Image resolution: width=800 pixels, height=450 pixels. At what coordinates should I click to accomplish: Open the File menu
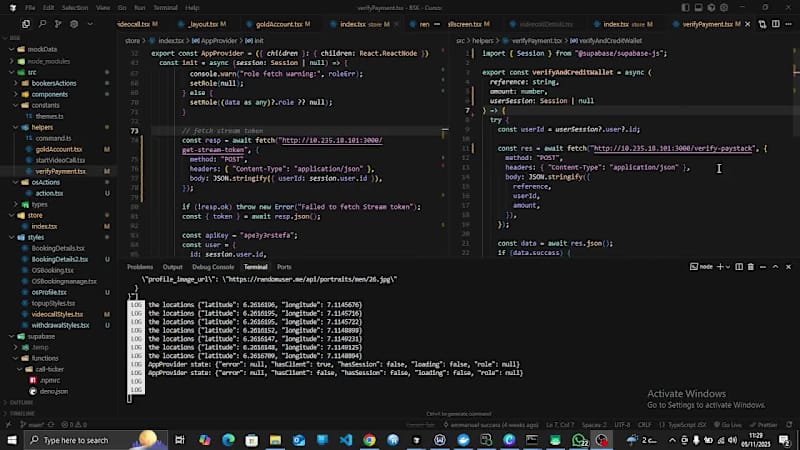tap(30, 8)
